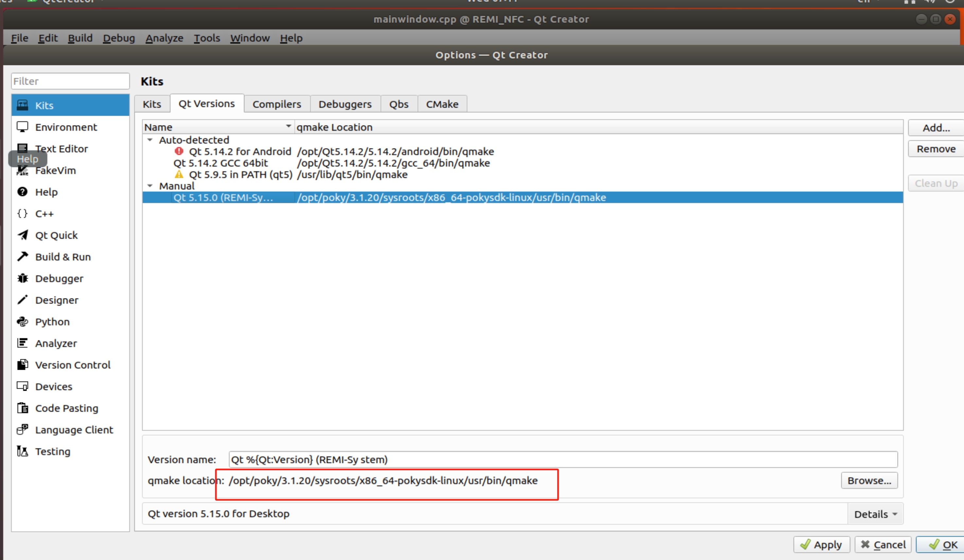
Task: Click Browse... for qmake location
Action: (x=869, y=481)
